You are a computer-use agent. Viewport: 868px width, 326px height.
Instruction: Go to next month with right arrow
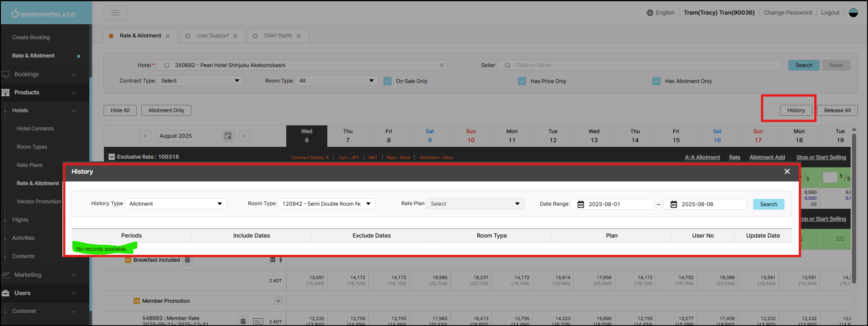[x=245, y=136]
